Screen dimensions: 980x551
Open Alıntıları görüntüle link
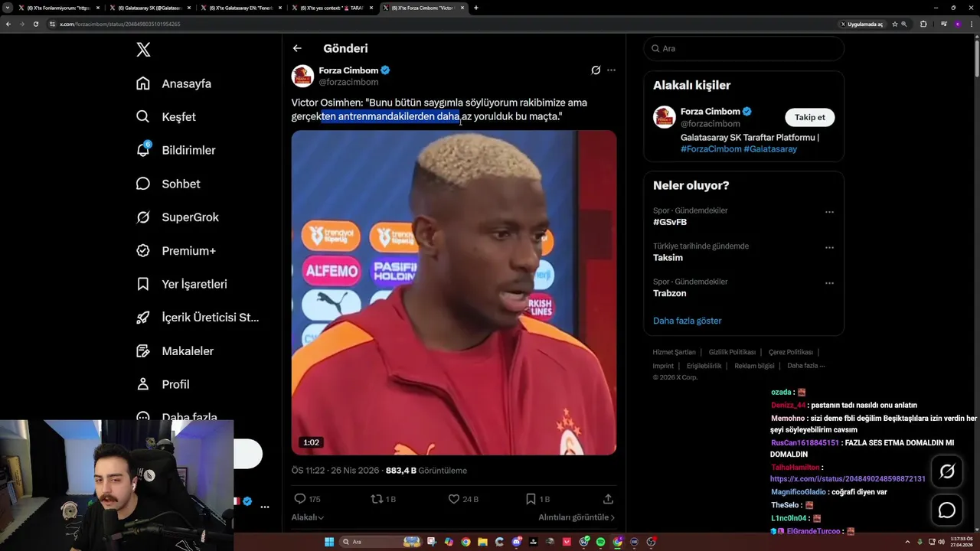click(577, 517)
